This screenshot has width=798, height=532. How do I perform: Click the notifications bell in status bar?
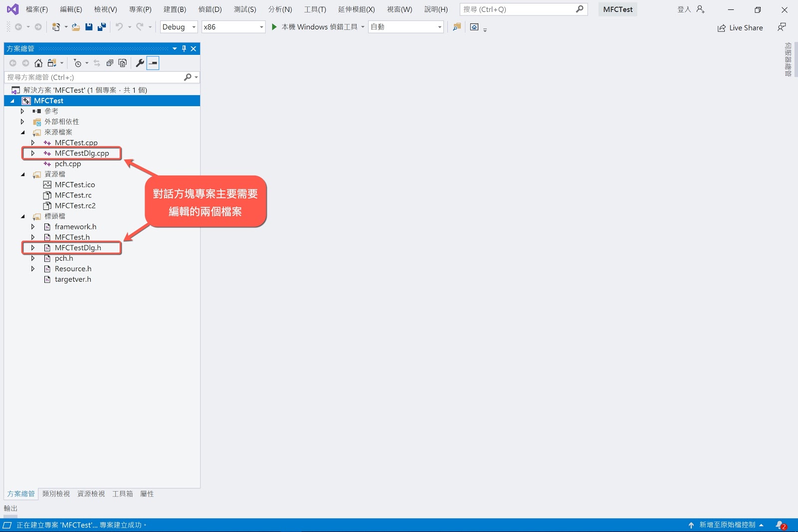pos(781,525)
